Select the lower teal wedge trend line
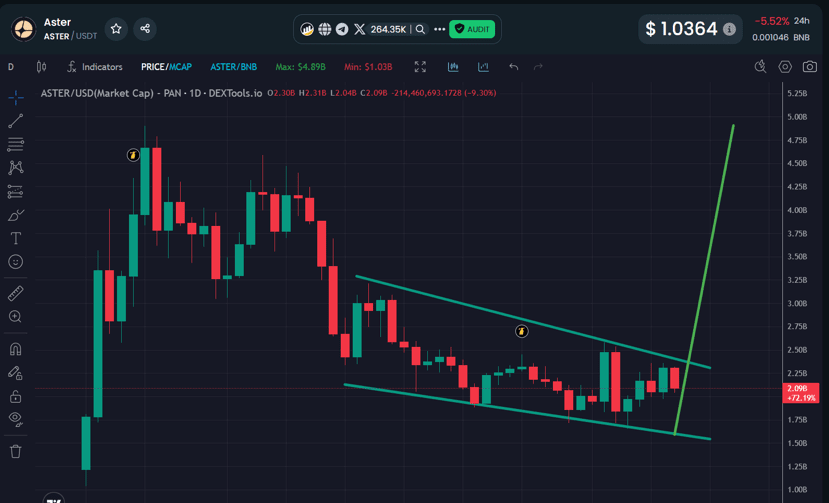Screen dimensions: 829x503 [x=527, y=411]
